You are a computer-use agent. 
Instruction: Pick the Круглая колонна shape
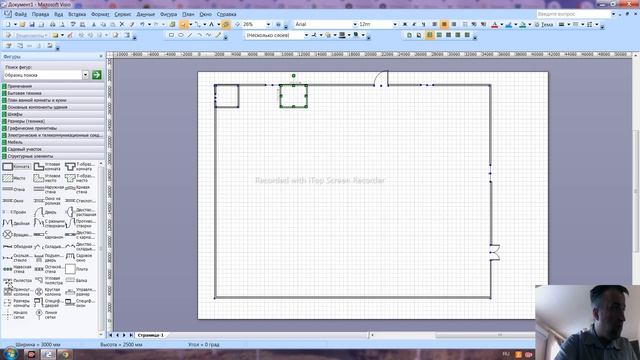tap(48, 291)
